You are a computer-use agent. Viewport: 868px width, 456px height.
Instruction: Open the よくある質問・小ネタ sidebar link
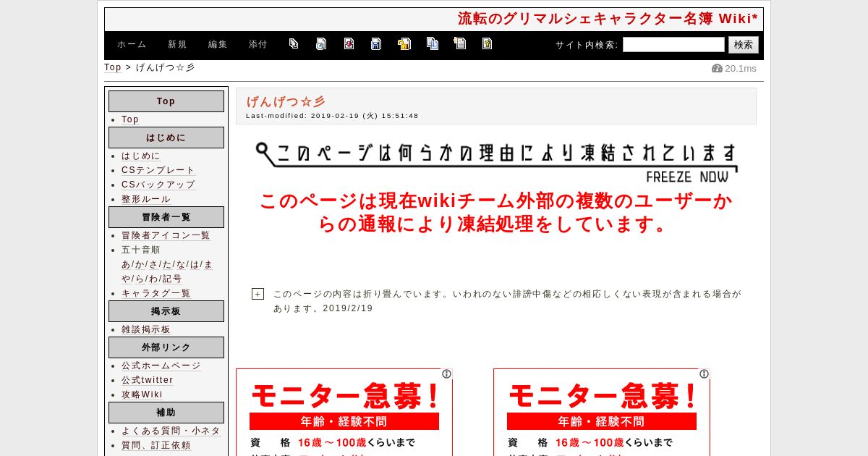(171, 431)
